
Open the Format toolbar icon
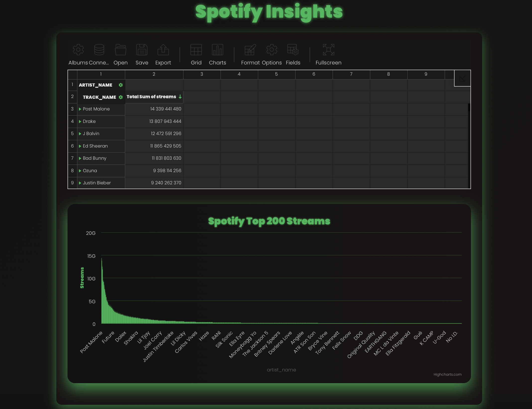tap(250, 50)
